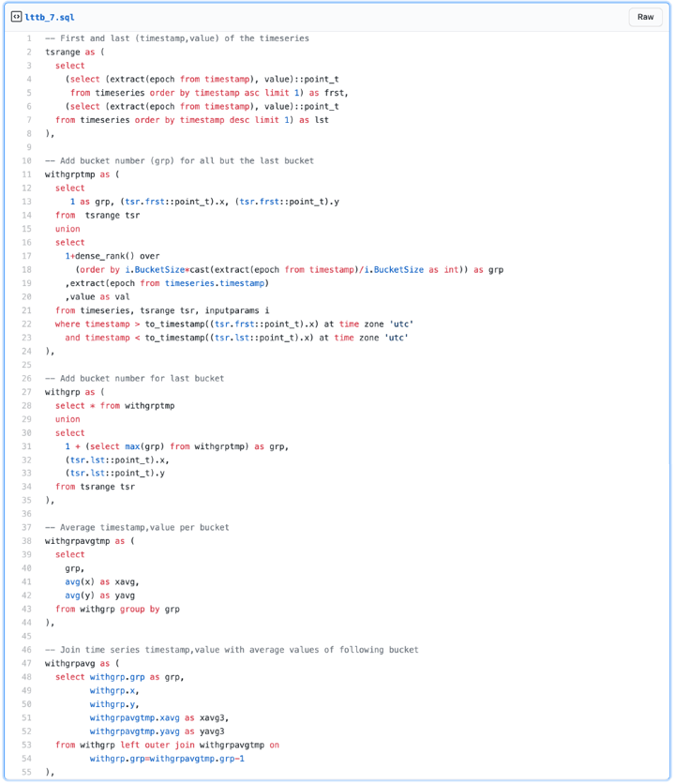
Task: Click 'grp,' on line 40
Action: pos(74,568)
